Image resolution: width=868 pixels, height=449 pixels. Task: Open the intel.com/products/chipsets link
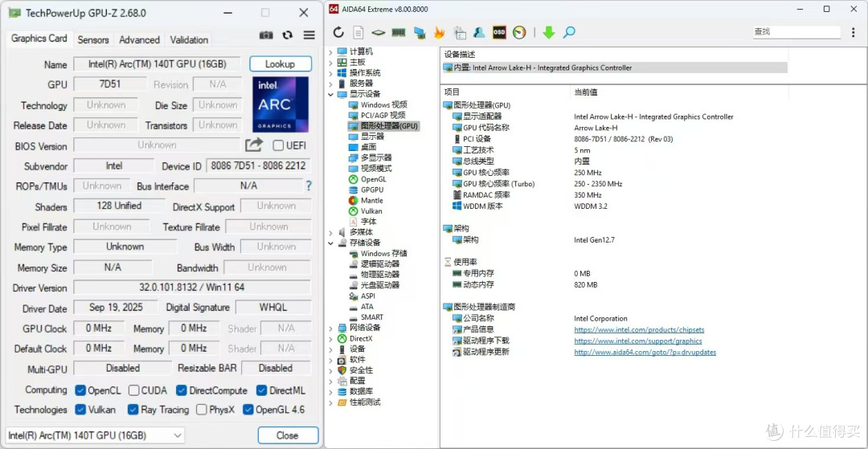(x=640, y=329)
